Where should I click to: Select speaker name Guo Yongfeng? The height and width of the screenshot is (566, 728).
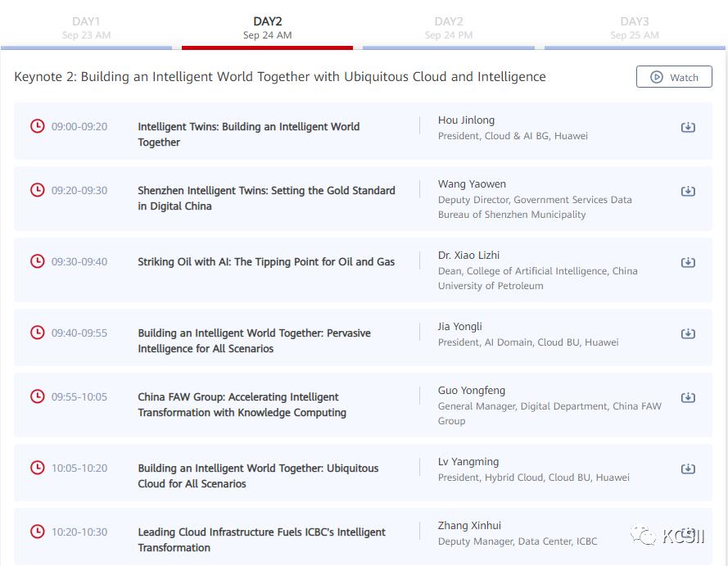tap(471, 391)
